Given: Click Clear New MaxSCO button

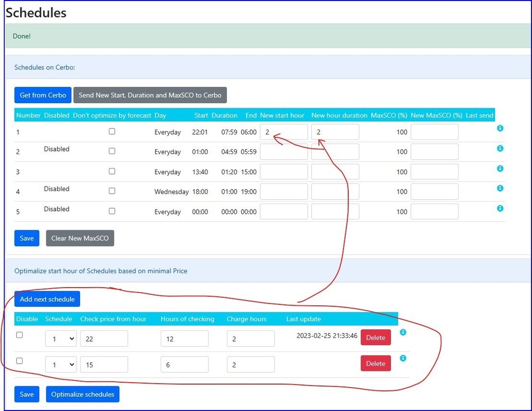Looking at the screenshot, I should [x=80, y=238].
